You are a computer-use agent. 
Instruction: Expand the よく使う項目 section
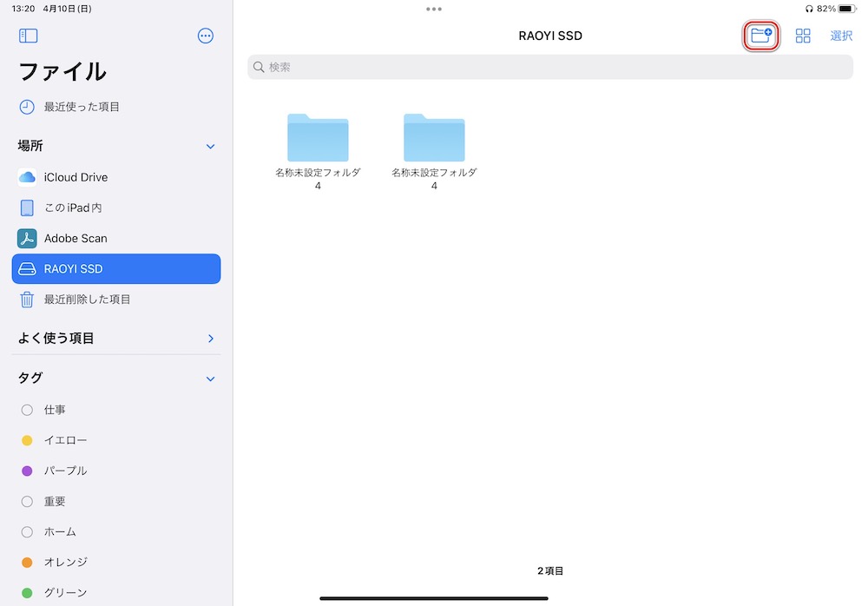click(x=210, y=339)
